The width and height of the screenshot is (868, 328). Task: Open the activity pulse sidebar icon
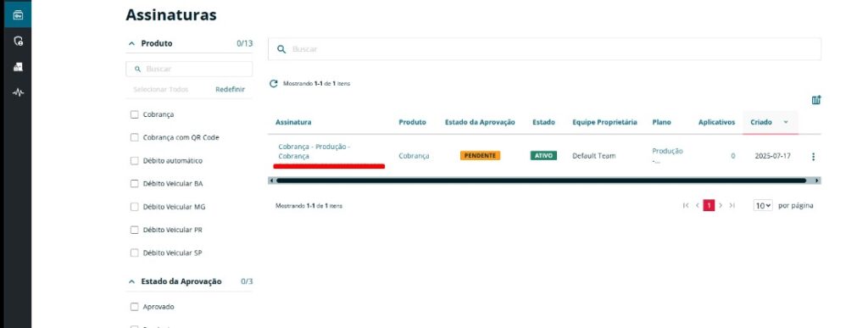18,92
